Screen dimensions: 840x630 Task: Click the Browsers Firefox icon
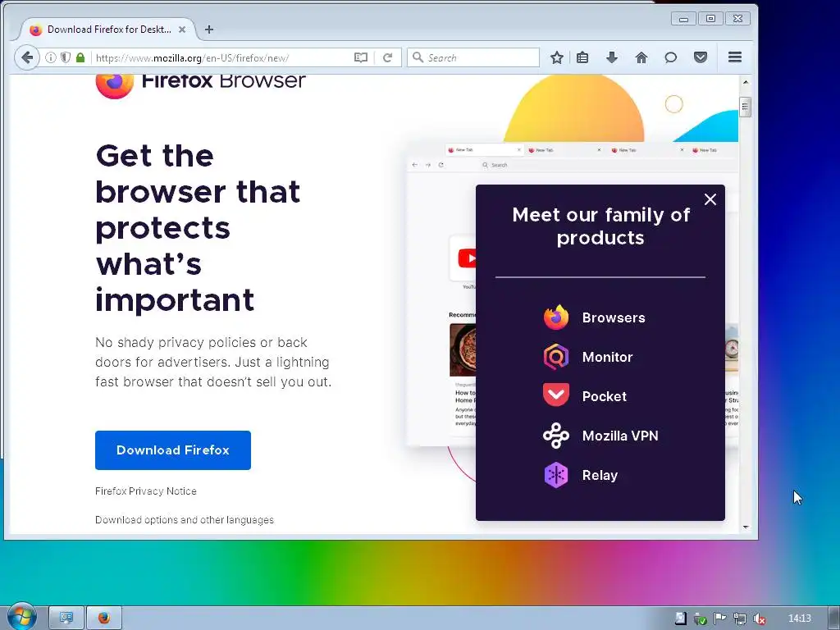pyautogui.click(x=556, y=317)
